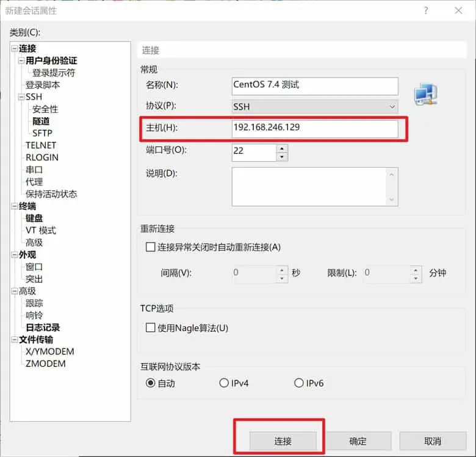Select the ZMODEM tree item
This screenshot has height=457, width=476.
click(x=45, y=364)
